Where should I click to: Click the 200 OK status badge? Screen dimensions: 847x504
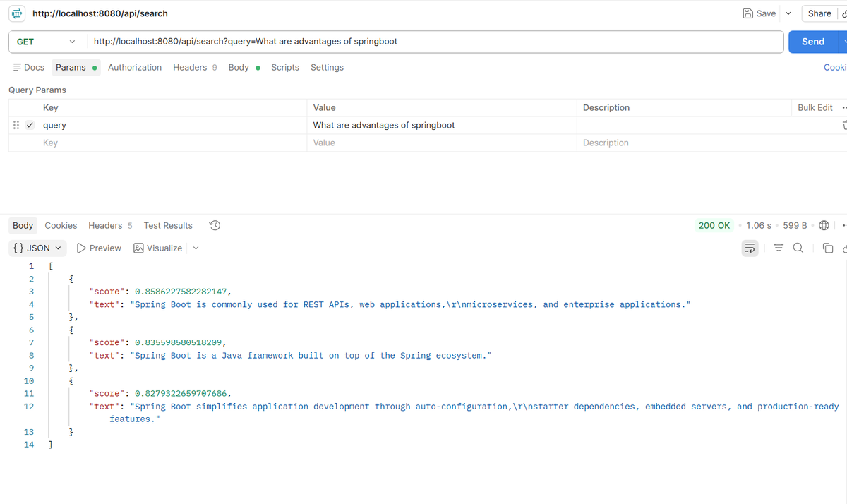(714, 225)
